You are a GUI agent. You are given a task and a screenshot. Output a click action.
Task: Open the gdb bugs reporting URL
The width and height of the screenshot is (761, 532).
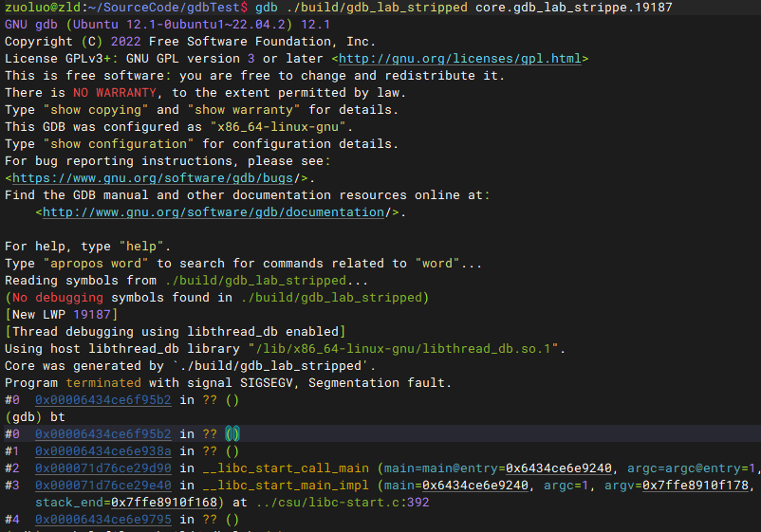[153, 178]
